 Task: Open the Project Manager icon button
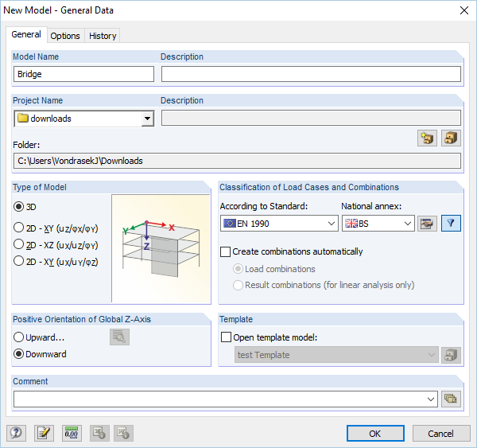[451, 138]
